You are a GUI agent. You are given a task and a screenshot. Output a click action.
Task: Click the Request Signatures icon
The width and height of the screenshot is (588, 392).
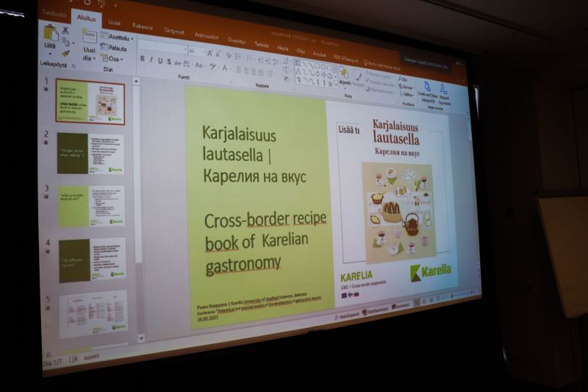444,89
